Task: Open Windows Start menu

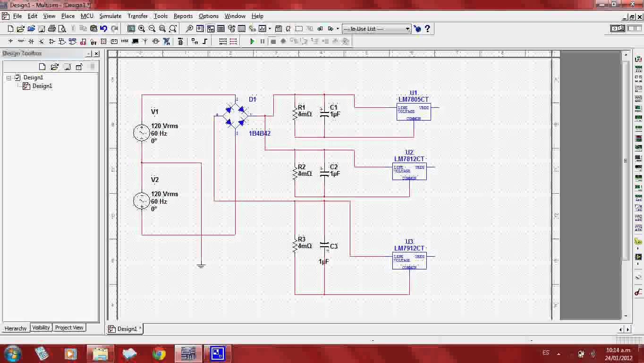Action: [12, 354]
